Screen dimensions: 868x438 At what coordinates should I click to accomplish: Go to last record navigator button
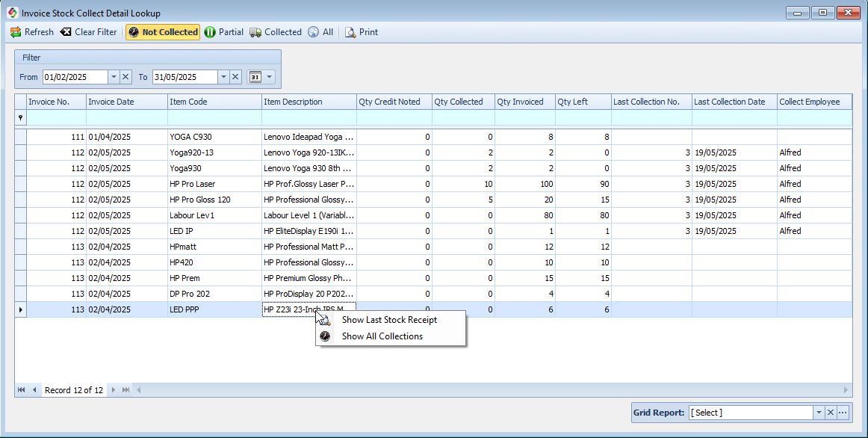coord(125,390)
